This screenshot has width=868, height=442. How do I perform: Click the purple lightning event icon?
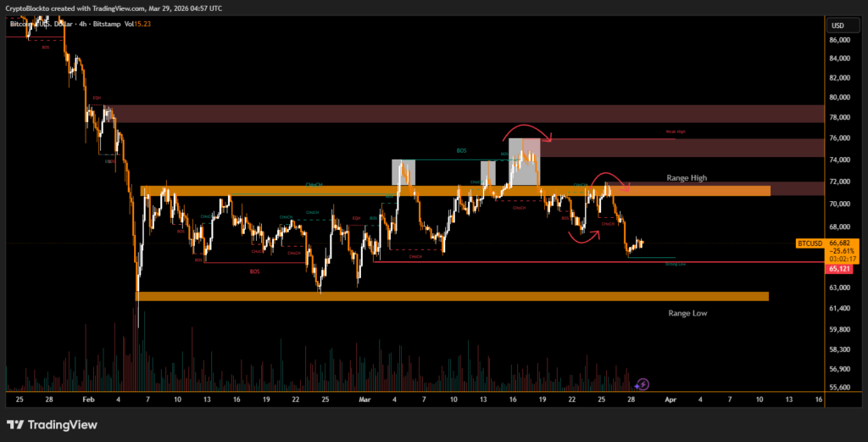click(643, 384)
